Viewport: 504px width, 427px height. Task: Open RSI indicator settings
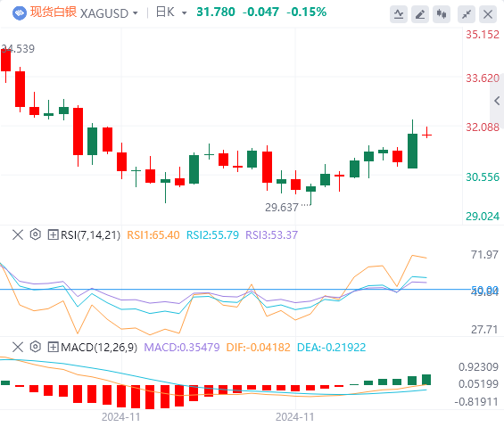[36, 234]
